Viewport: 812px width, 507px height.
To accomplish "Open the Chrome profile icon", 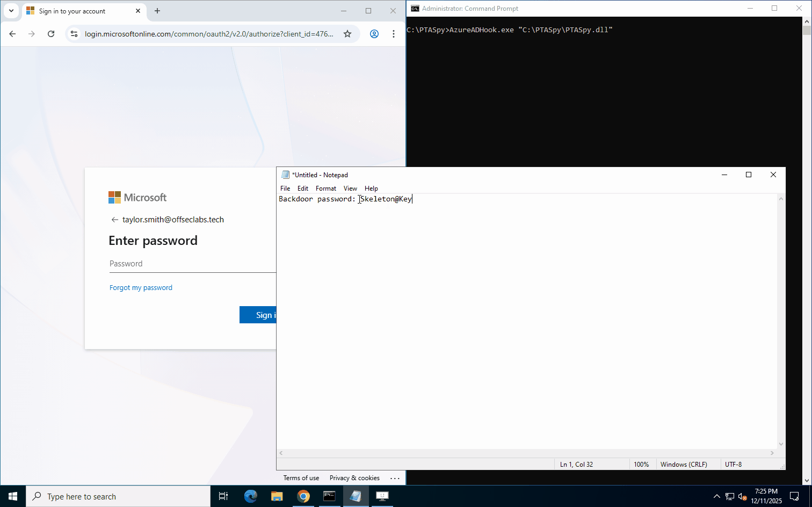I will [x=374, y=34].
